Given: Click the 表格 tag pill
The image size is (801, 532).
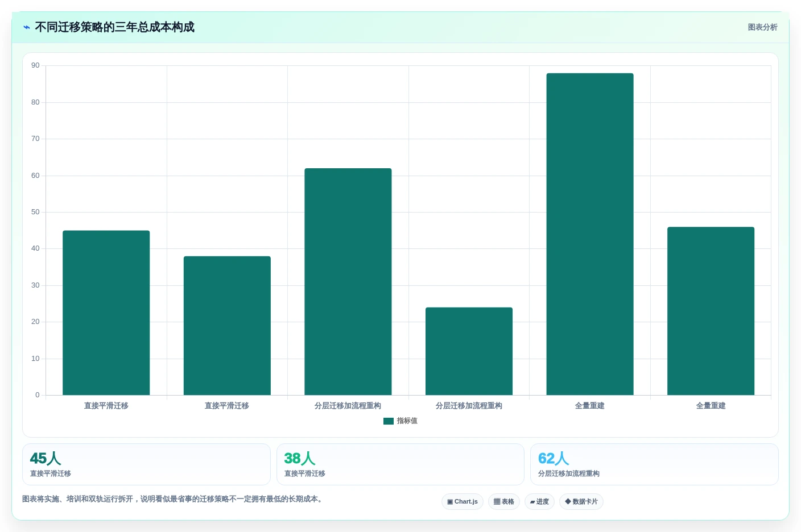Looking at the screenshot, I should point(504,501).
